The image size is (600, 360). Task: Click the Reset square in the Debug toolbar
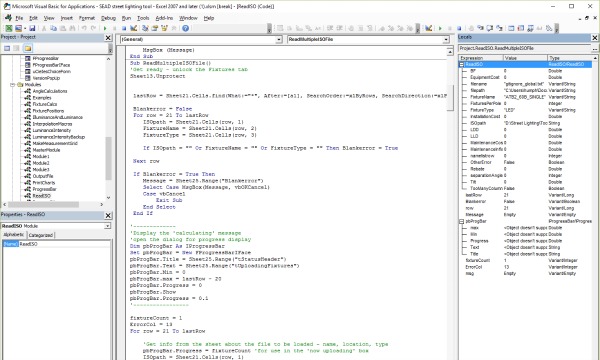459,28
